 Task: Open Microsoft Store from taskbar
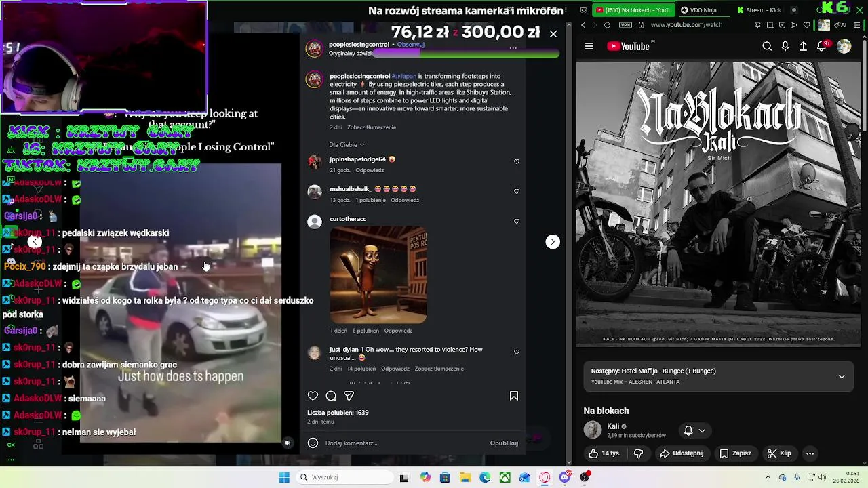pos(445,477)
